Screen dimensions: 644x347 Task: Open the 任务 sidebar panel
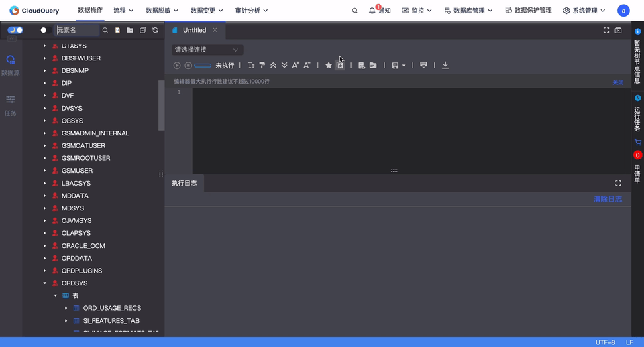(x=11, y=106)
